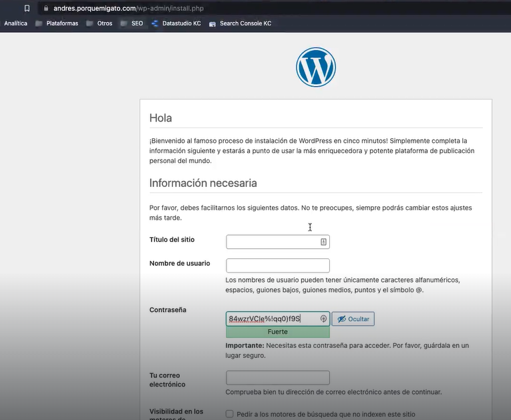Click the Search Console KC favicon
Image resolution: width=511 pixels, height=420 pixels.
pos(212,24)
